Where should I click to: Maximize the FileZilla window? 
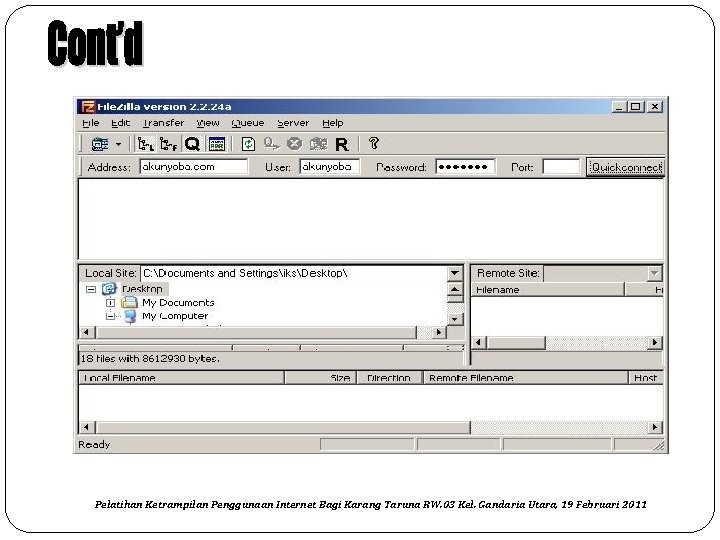point(636,107)
